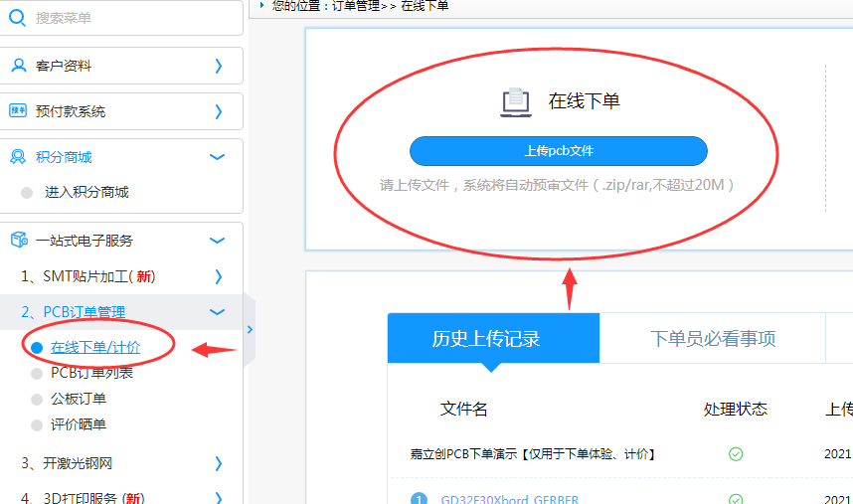Click the 一站式电子服务 cube icon
853x504 pixels.
[x=18, y=241]
